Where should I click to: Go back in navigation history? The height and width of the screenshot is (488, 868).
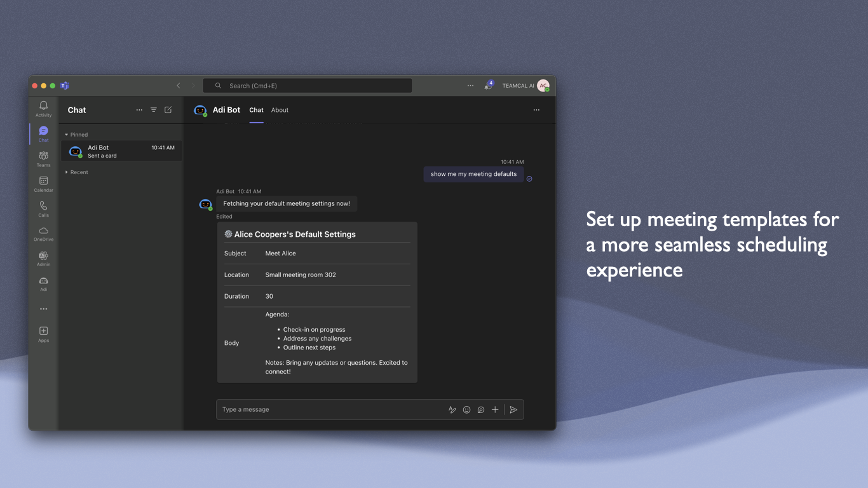click(179, 86)
